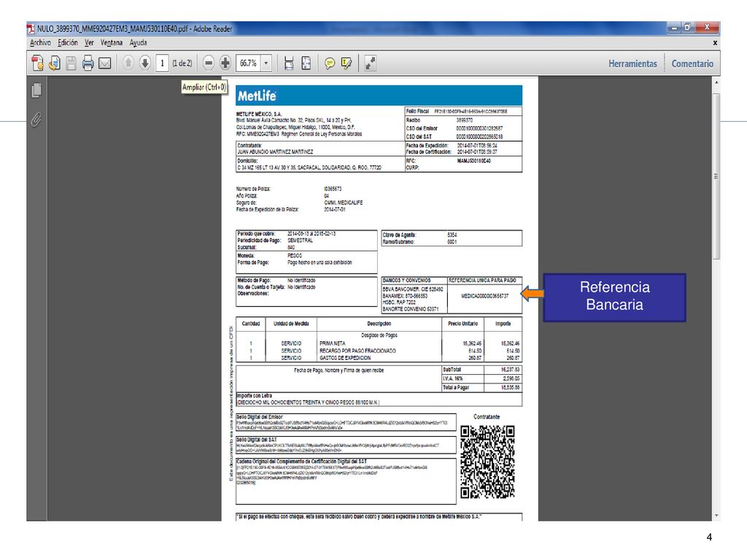Click the Recibo number 3899370
Viewport: 747px width, 560px height.
[x=465, y=120]
